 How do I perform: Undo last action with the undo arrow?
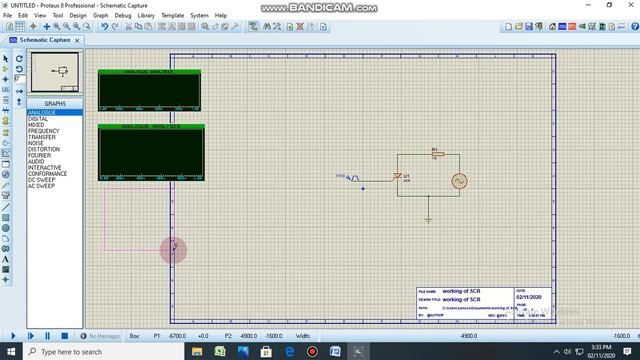105,27
